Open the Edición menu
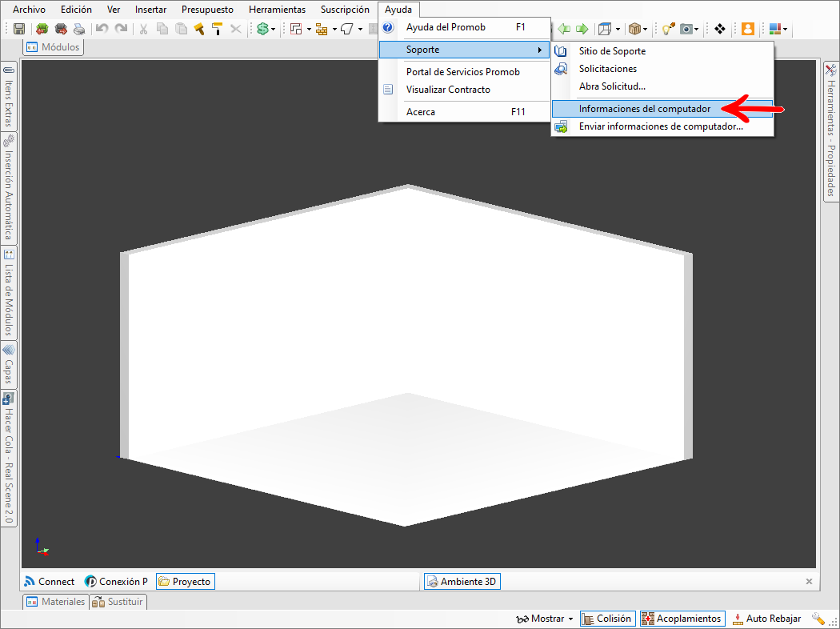The height and width of the screenshot is (629, 840). [76, 10]
